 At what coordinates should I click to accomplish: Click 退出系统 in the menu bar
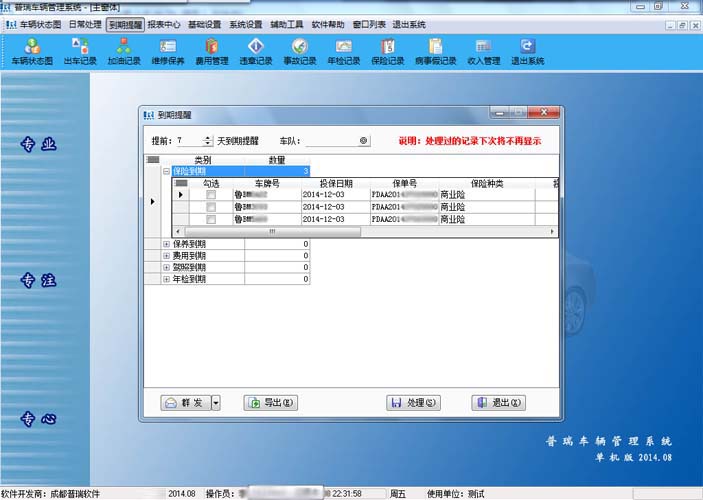pos(409,25)
